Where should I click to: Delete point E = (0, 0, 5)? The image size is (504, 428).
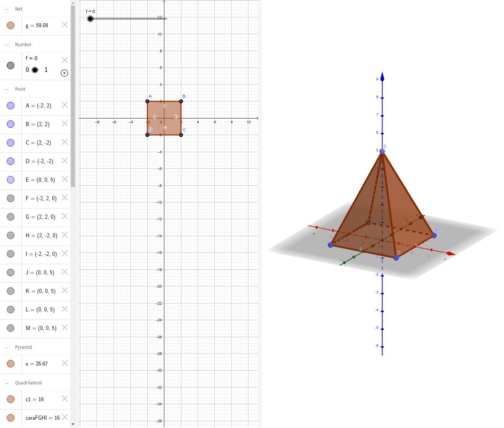coord(65,179)
